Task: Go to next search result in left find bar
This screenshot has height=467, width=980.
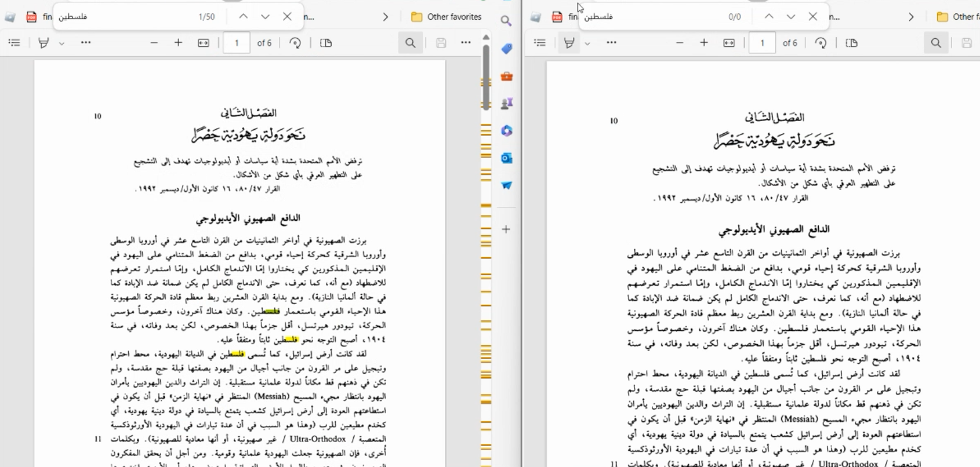Action: [x=265, y=17]
